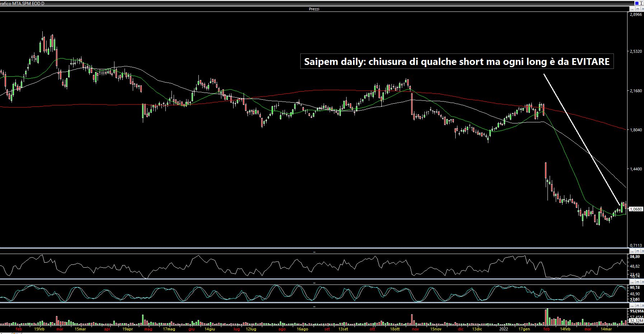Click the 14mar date label
The height and width of the screenshot is (334, 644).
[x=606, y=329]
